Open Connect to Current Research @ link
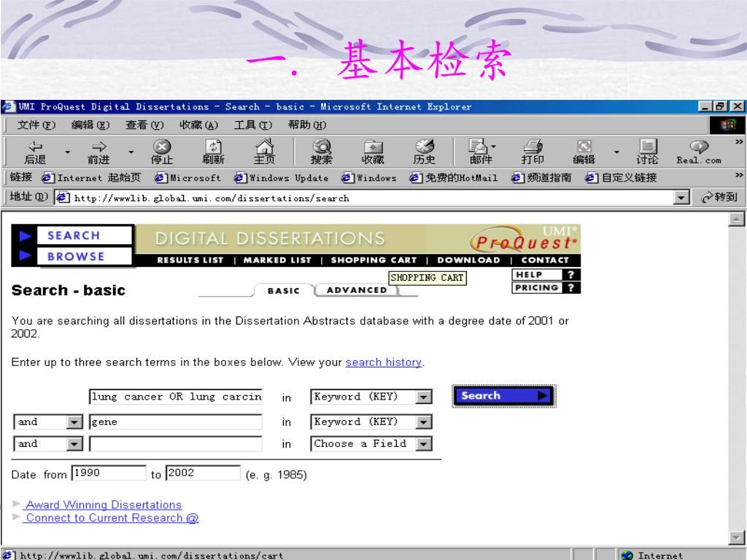Viewport: 747px width, 560px height. tap(112, 518)
